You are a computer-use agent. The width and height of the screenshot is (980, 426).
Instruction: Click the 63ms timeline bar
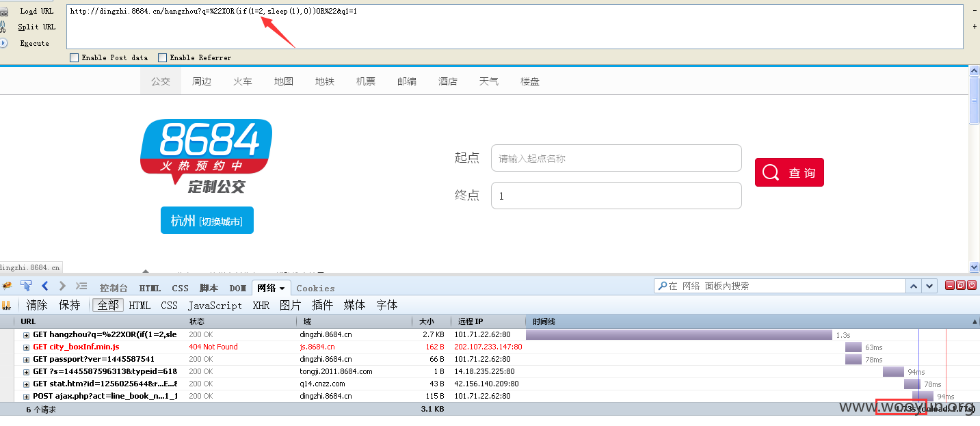853,347
